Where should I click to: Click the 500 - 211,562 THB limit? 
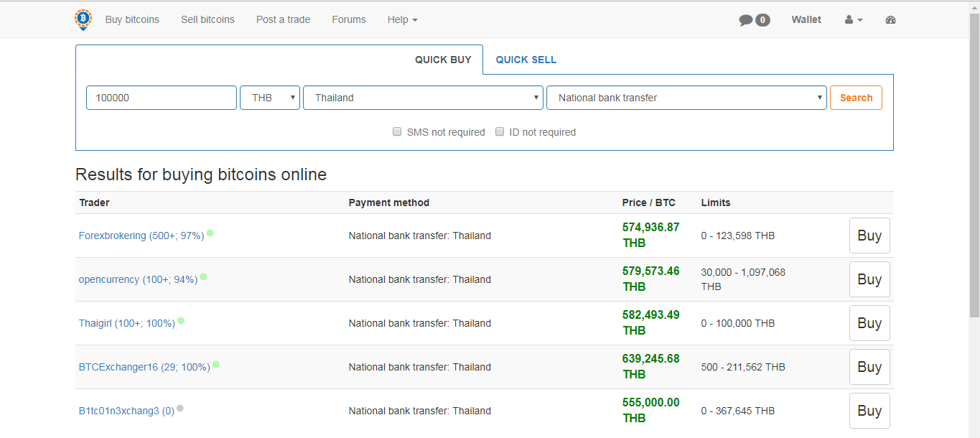point(743,367)
